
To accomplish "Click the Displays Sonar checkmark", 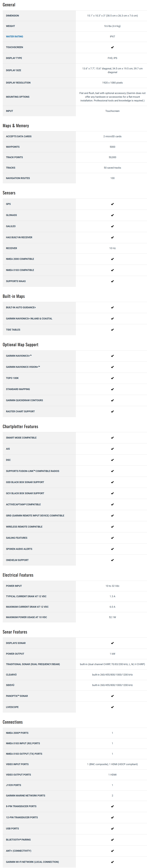I will (x=112, y=643).
